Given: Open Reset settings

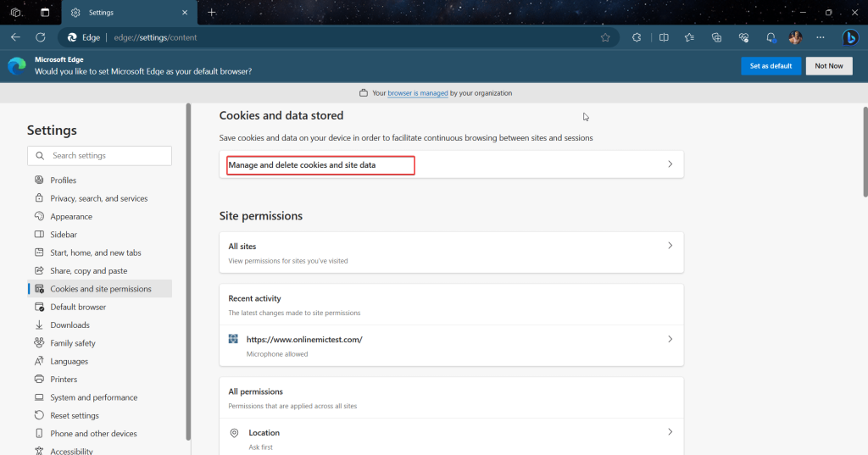Looking at the screenshot, I should click(x=100, y=416).
